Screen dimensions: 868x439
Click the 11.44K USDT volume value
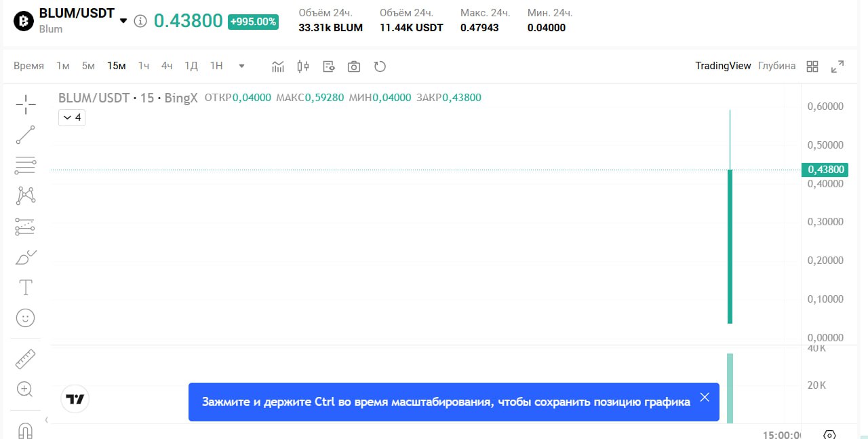click(x=412, y=28)
